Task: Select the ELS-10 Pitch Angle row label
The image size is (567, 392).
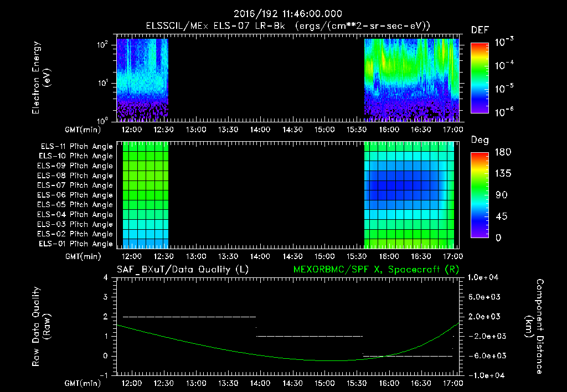Action: click(x=76, y=156)
